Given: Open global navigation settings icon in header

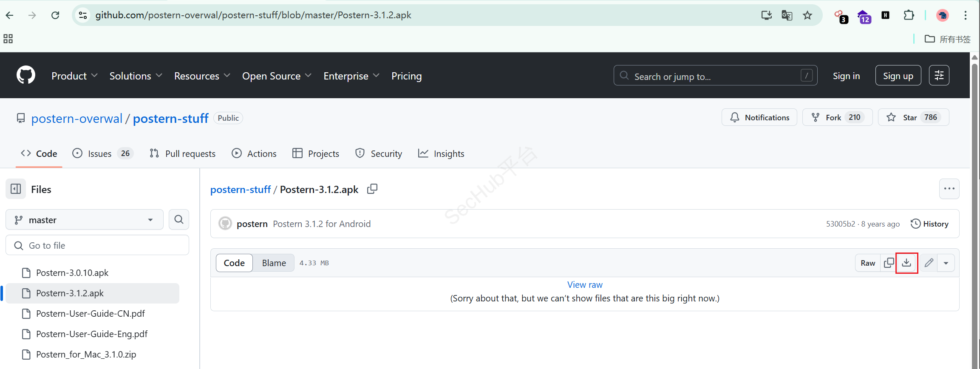Looking at the screenshot, I should click(x=939, y=75).
